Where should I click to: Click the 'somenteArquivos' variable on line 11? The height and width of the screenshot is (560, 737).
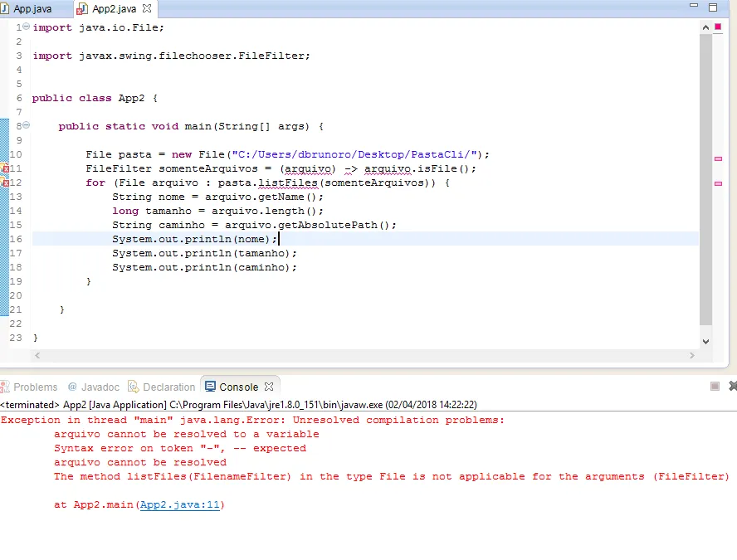pyautogui.click(x=208, y=168)
